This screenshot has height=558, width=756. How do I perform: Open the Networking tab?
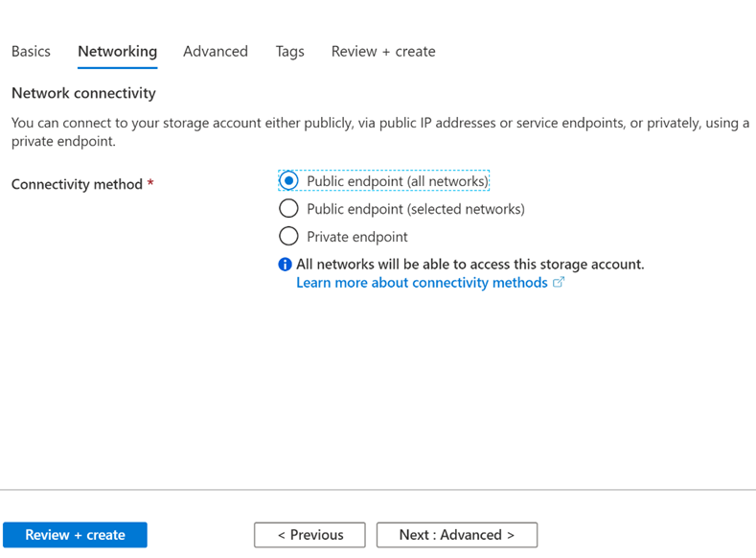pos(118,51)
